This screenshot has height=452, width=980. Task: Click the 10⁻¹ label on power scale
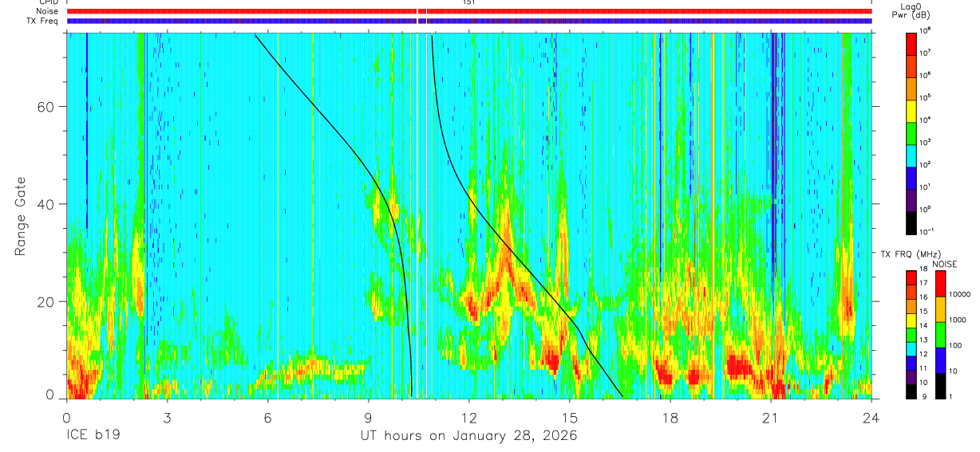pos(928,231)
